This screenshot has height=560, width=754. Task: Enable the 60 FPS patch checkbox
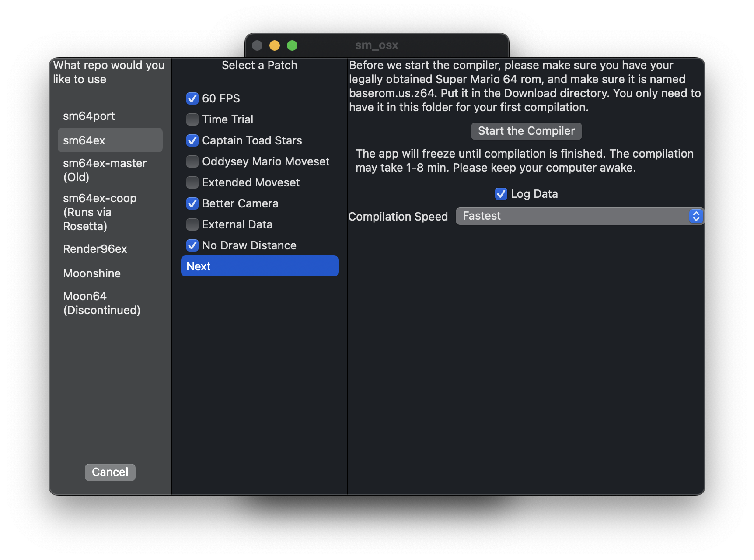point(192,98)
